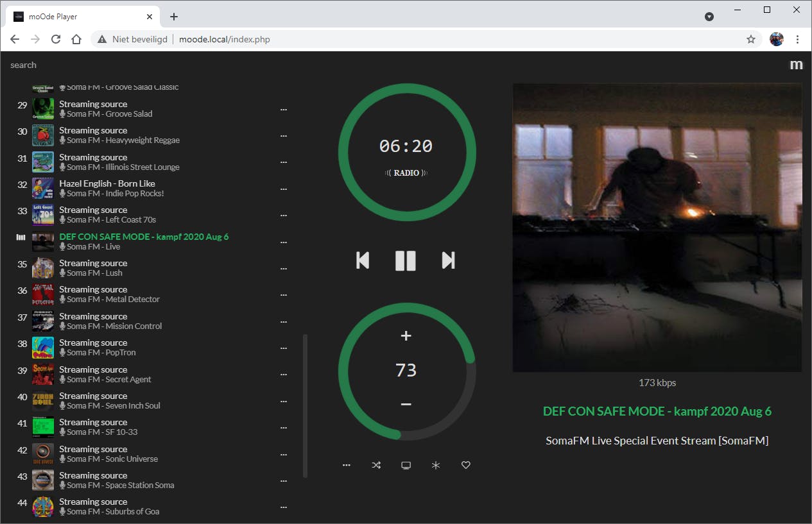The image size is (812, 524).
Task: Go back to the previous station
Action: tap(363, 260)
